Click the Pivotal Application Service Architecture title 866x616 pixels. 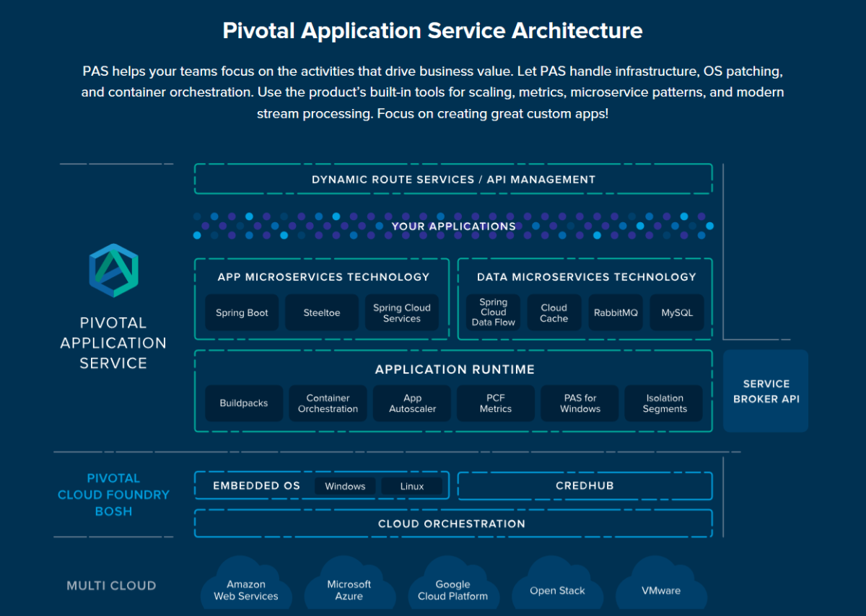pos(433,31)
